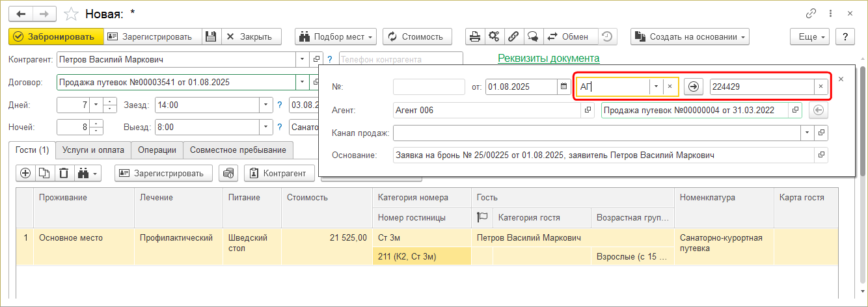Click the save diskette icon in top toolbar
Screen dimensions: 868x307
click(211, 36)
